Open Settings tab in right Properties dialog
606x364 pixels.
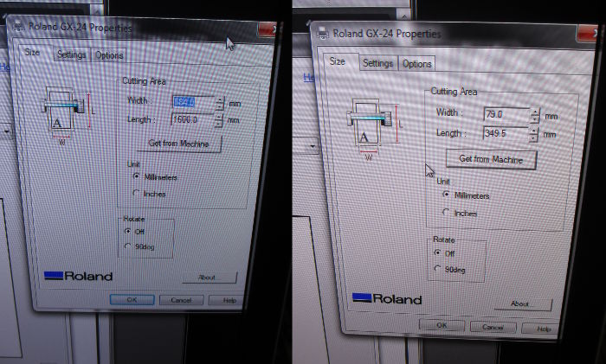click(377, 63)
